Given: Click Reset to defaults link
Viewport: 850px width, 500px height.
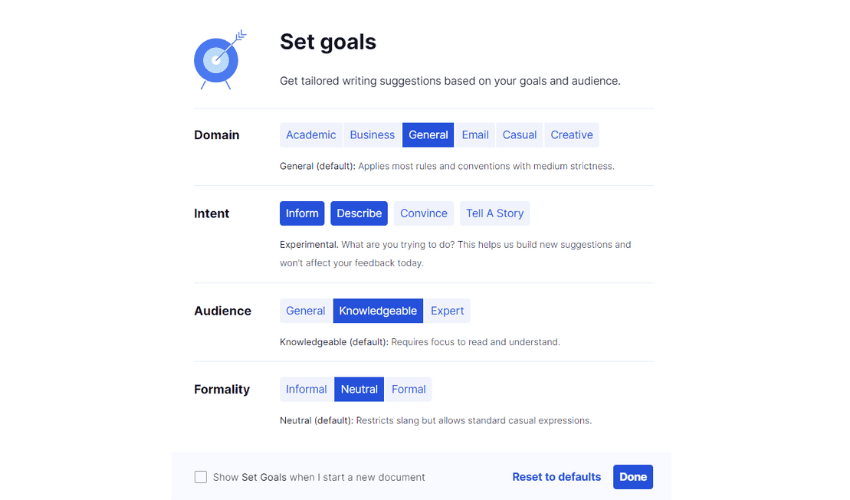Looking at the screenshot, I should pyautogui.click(x=556, y=477).
